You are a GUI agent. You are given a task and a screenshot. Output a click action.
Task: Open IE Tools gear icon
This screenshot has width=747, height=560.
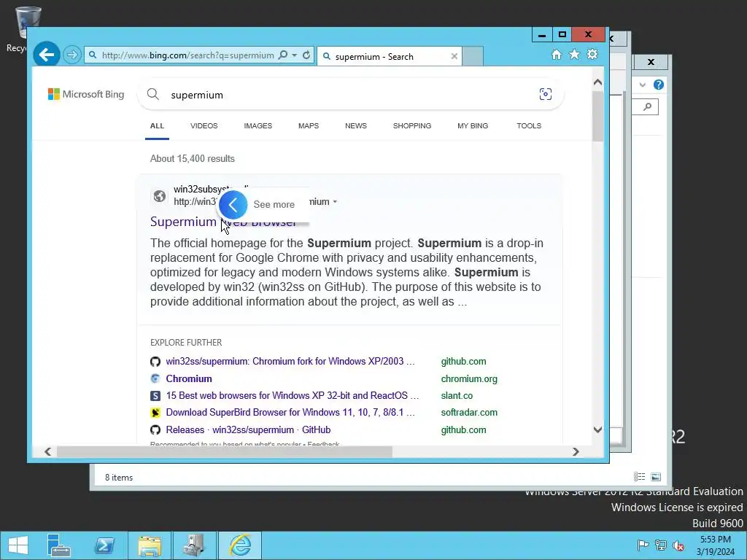pyautogui.click(x=592, y=54)
